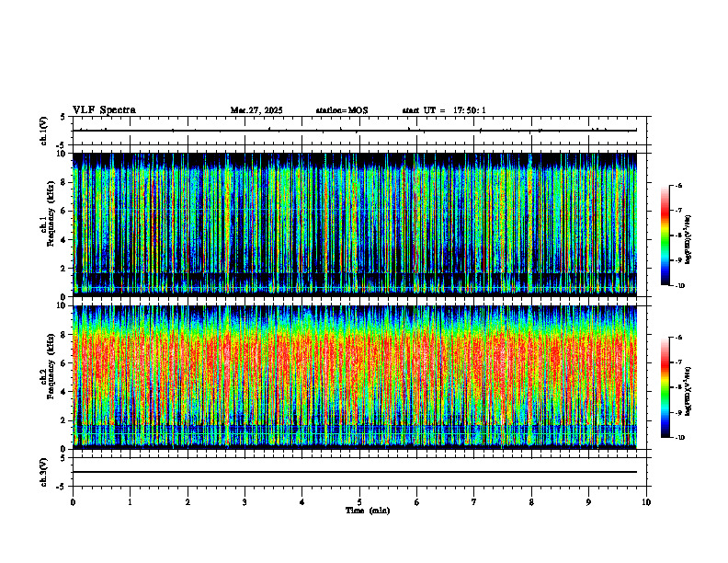Click time tick label '10' on x-axis

point(646,502)
